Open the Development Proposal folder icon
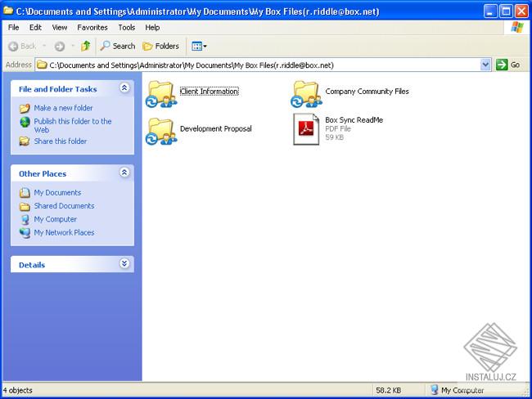532x399 pixels. 161,132
